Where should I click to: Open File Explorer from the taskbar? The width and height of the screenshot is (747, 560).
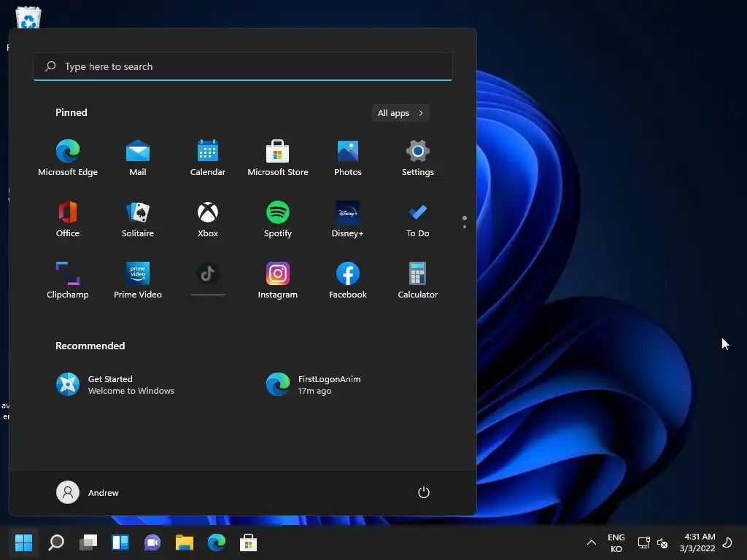pos(185,542)
